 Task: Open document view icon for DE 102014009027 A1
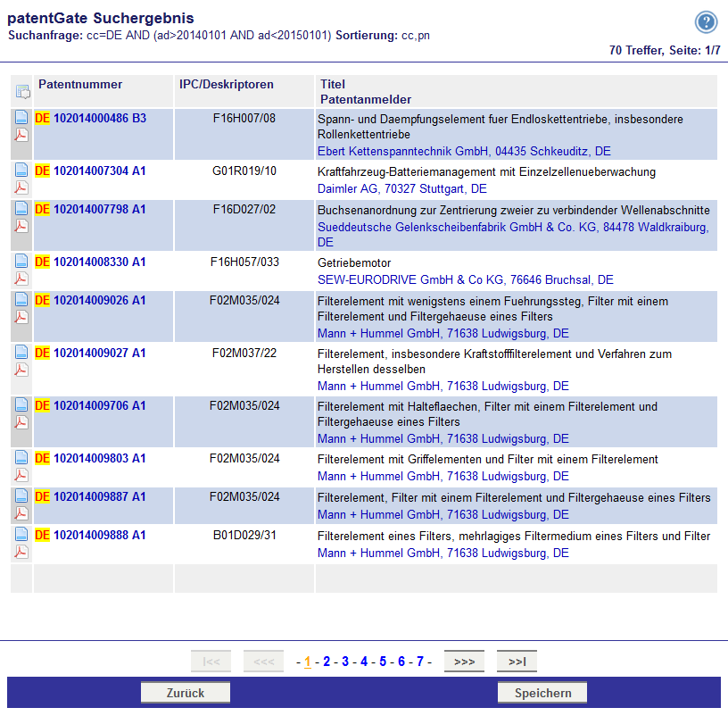pyautogui.click(x=21, y=352)
